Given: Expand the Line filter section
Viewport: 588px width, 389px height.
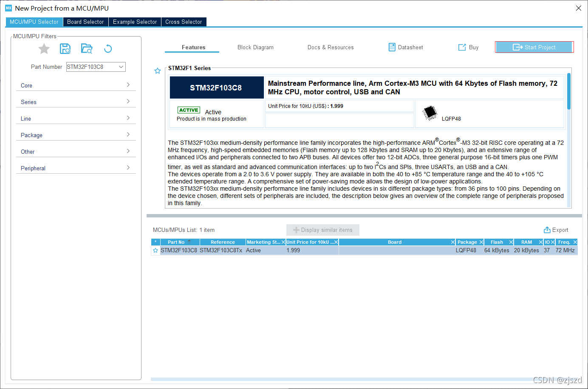Looking at the screenshot, I should pyautogui.click(x=76, y=118).
